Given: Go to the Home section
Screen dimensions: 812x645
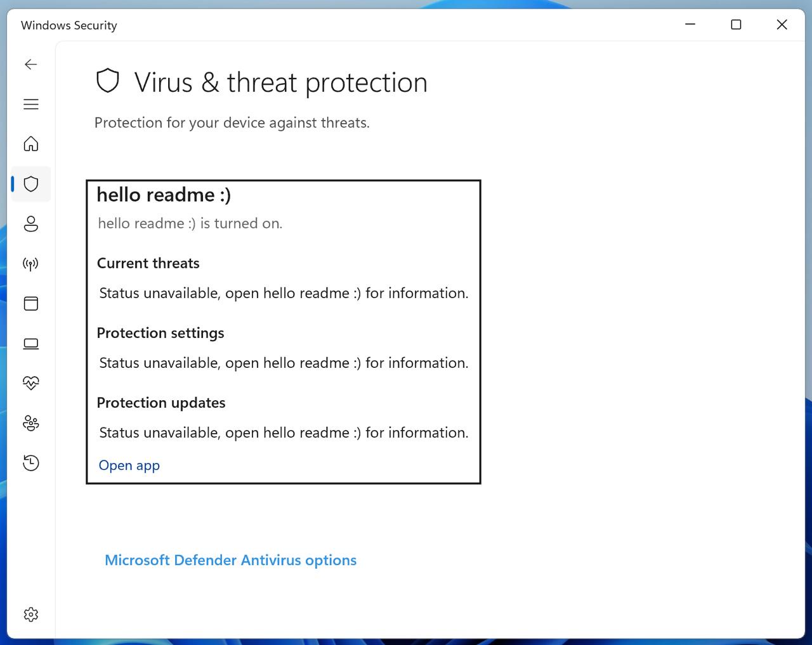Looking at the screenshot, I should point(30,144).
